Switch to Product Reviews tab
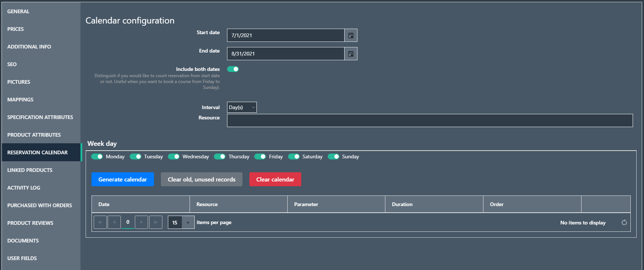The width and height of the screenshot is (644, 270). [x=41, y=223]
